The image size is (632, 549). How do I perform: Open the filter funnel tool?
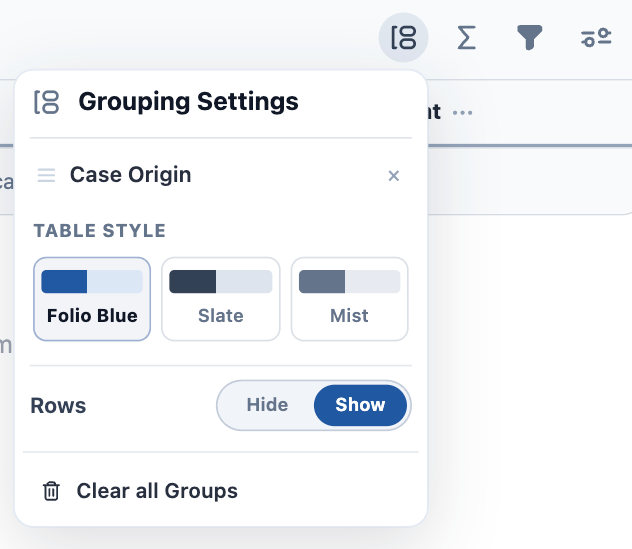529,37
